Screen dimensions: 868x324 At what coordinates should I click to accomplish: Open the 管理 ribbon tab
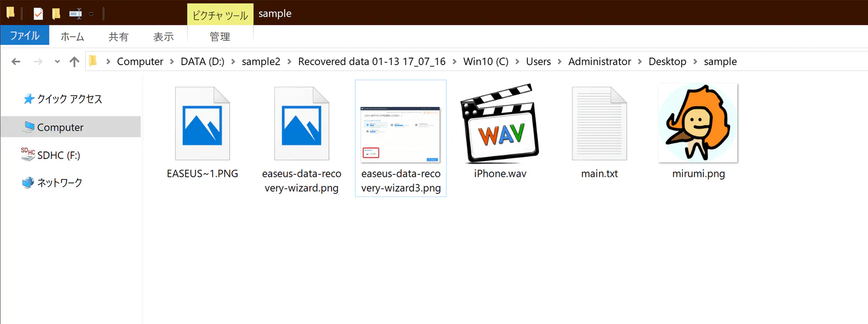pos(220,36)
